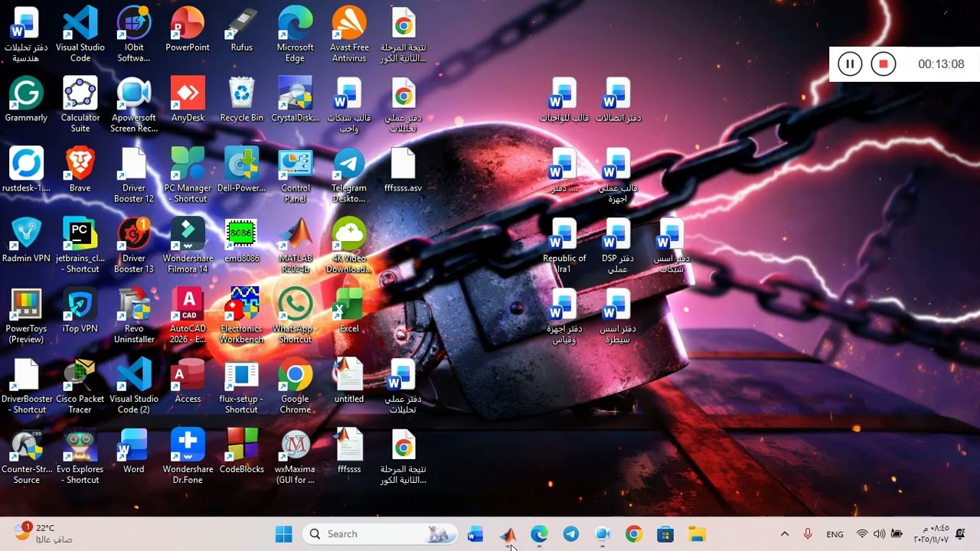Select Electronics Workbench icon
The height and width of the screenshot is (551, 980).
point(241,317)
